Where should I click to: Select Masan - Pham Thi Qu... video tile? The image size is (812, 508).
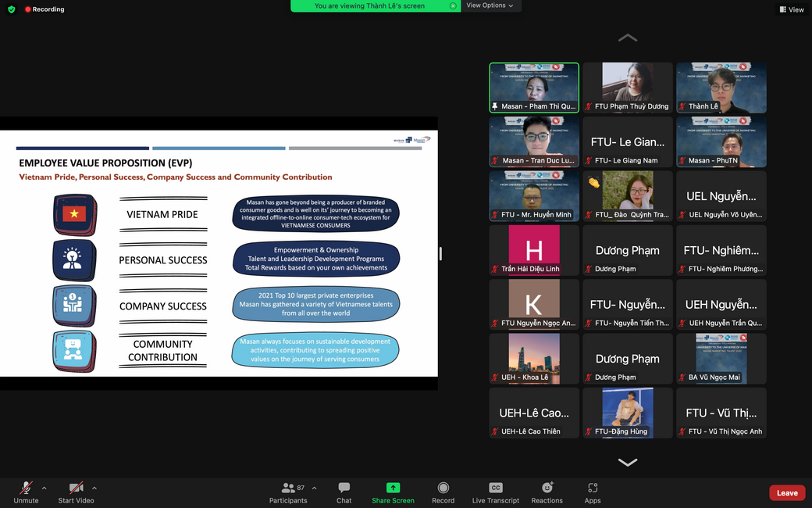click(534, 88)
